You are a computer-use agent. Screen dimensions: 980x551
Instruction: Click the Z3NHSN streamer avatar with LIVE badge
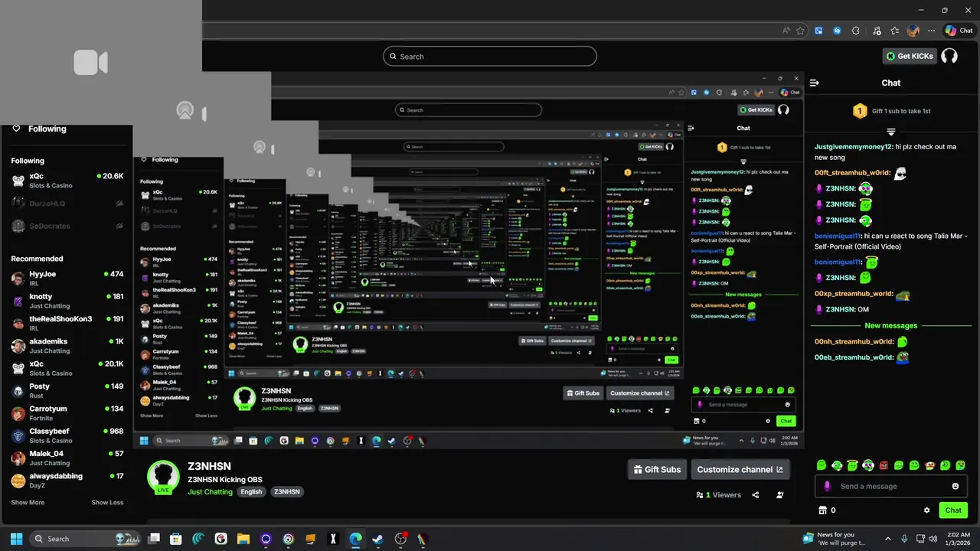click(163, 477)
